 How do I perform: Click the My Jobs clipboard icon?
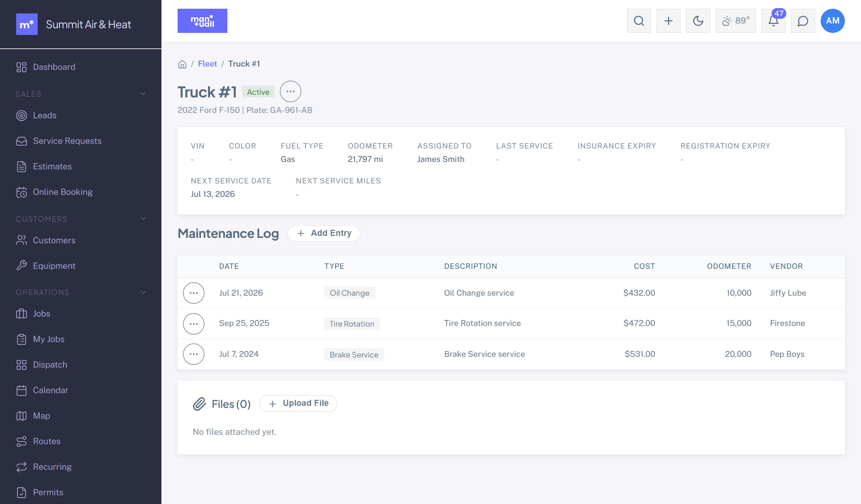[22, 339]
